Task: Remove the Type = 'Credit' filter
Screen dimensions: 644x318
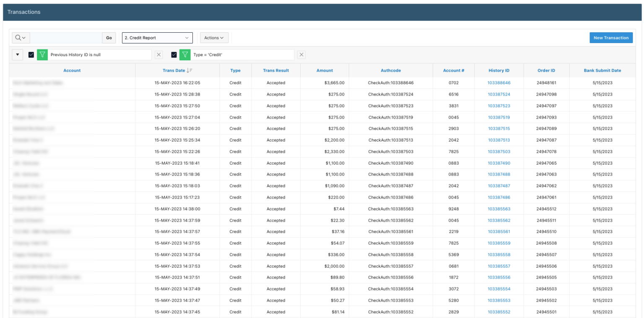Action: click(301, 54)
